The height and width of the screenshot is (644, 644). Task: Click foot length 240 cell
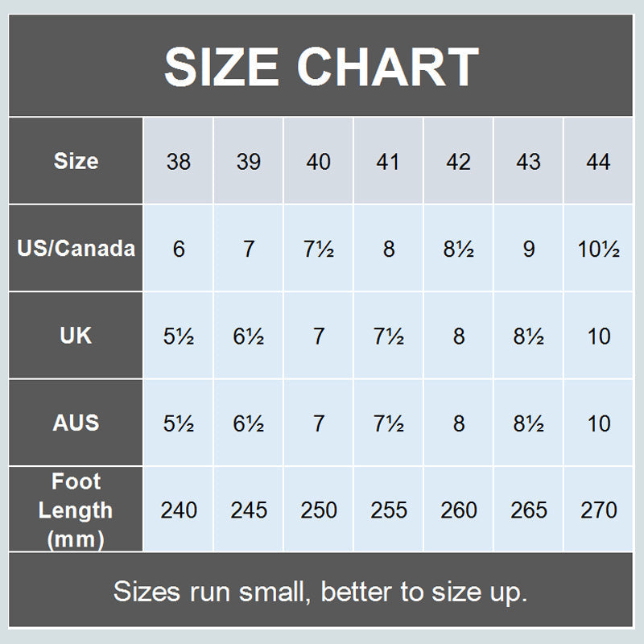tap(179, 510)
